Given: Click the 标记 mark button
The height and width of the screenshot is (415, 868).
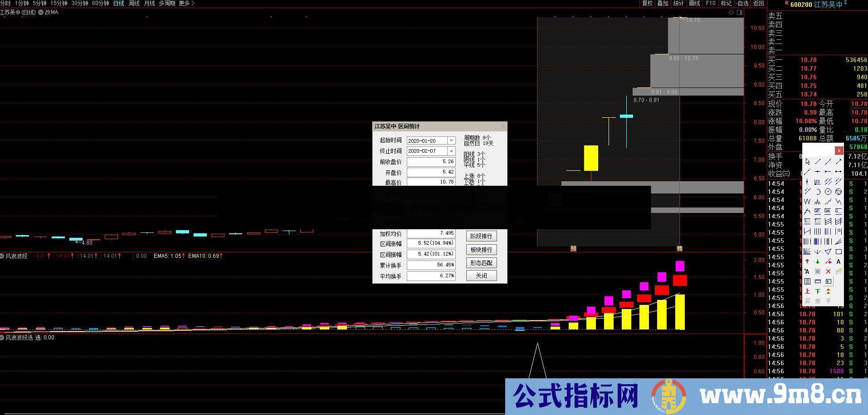Looking at the screenshot, I should [x=726, y=3].
